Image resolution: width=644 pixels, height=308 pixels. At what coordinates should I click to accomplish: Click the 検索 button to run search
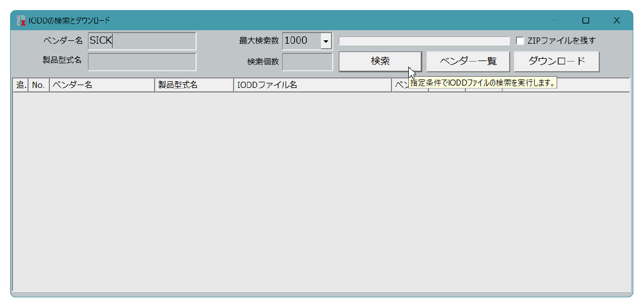[x=380, y=62]
